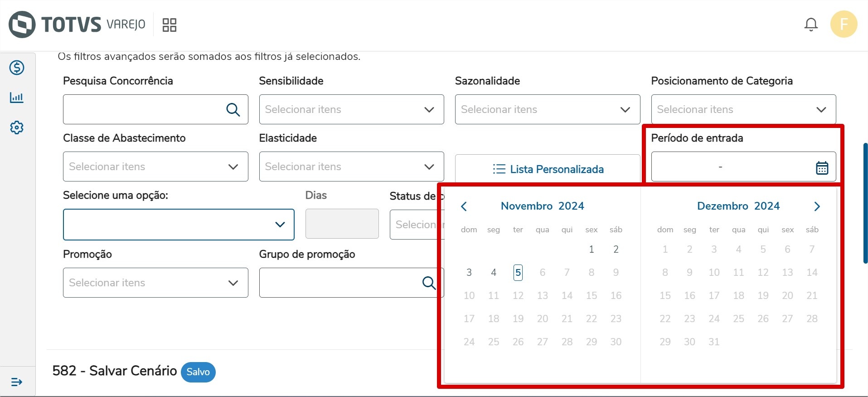868x397 pixels.
Task: Click the calendar icon in Período de entrada
Action: 822,168
